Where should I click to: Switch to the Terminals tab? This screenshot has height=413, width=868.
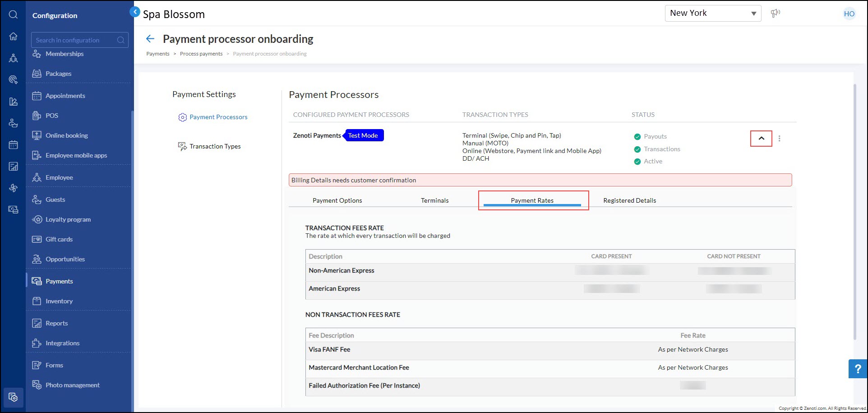tap(434, 200)
